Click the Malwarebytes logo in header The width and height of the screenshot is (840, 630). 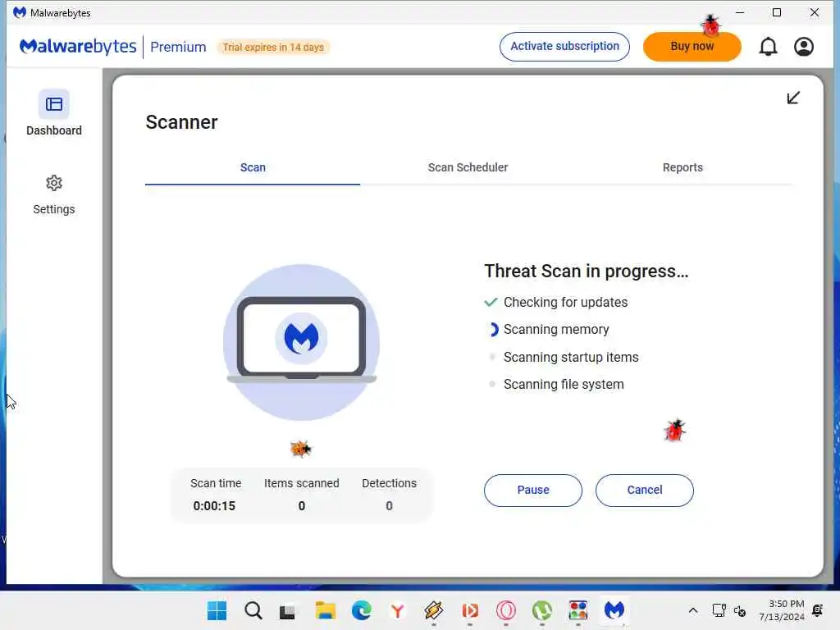coord(78,47)
